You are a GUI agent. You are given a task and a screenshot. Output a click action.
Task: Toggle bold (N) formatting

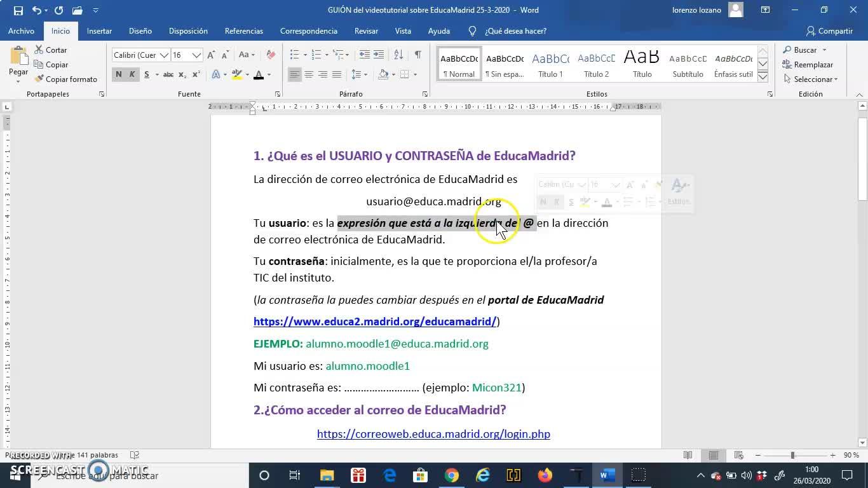pyautogui.click(x=118, y=75)
